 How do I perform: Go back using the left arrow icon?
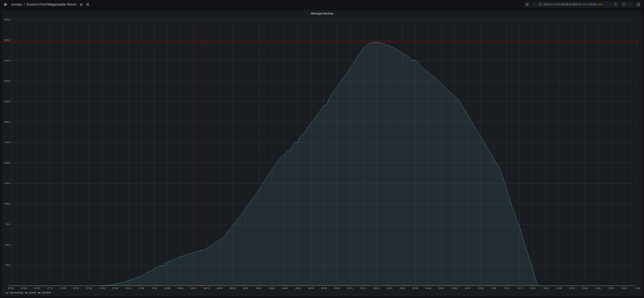click(x=6, y=4)
